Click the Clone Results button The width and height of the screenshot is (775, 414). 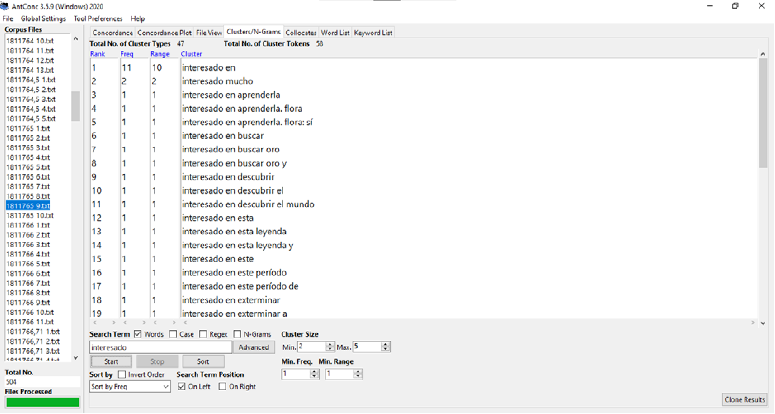745,400
